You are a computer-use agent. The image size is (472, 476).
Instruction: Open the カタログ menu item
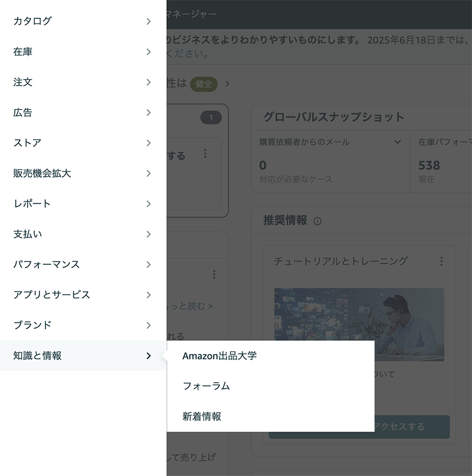point(83,21)
